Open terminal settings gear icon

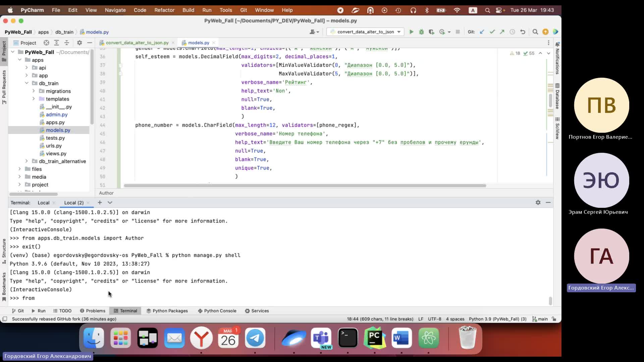[538, 202]
